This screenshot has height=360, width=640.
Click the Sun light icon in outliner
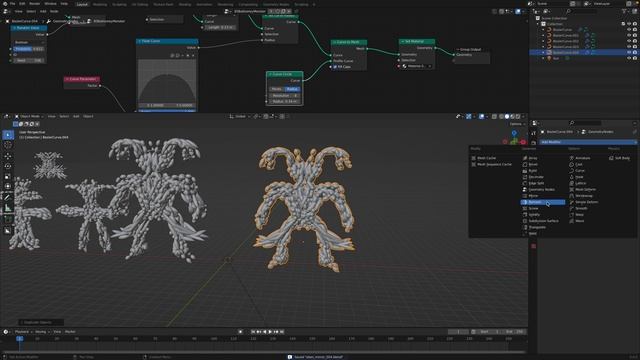pos(549,58)
